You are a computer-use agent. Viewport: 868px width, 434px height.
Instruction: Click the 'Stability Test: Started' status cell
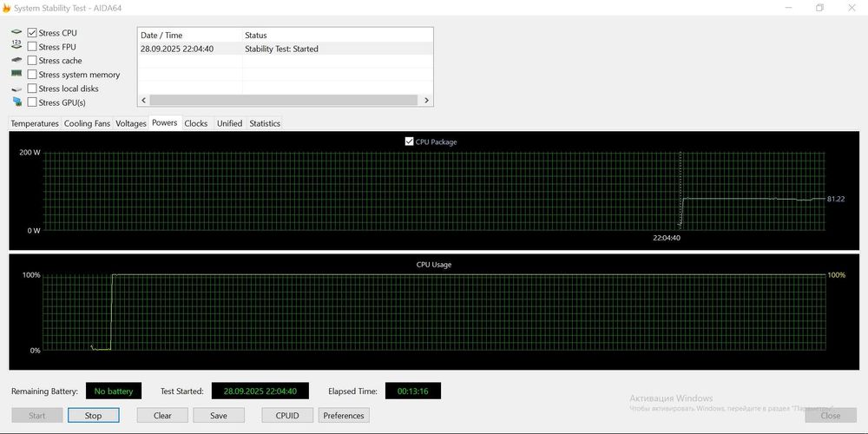tap(281, 49)
